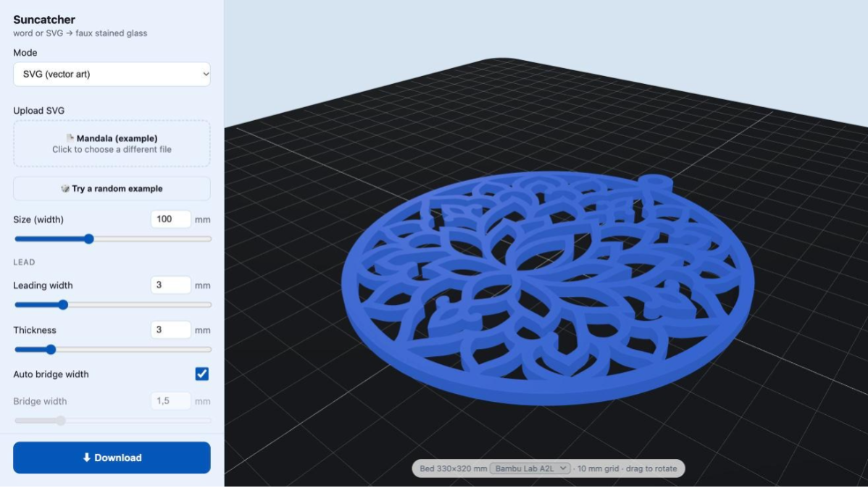Open the Mode dropdown showing SVG (vector art)
Viewport: 868px width, 488px height.
click(x=112, y=74)
